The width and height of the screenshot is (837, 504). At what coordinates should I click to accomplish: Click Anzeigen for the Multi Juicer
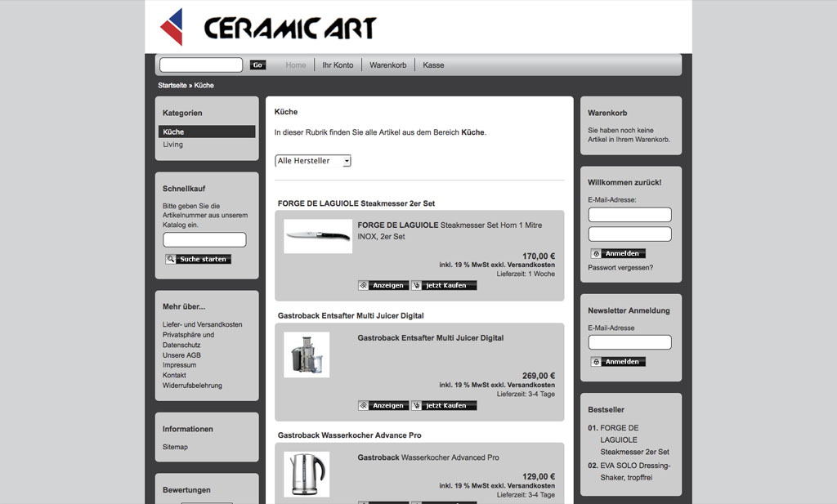(x=383, y=405)
